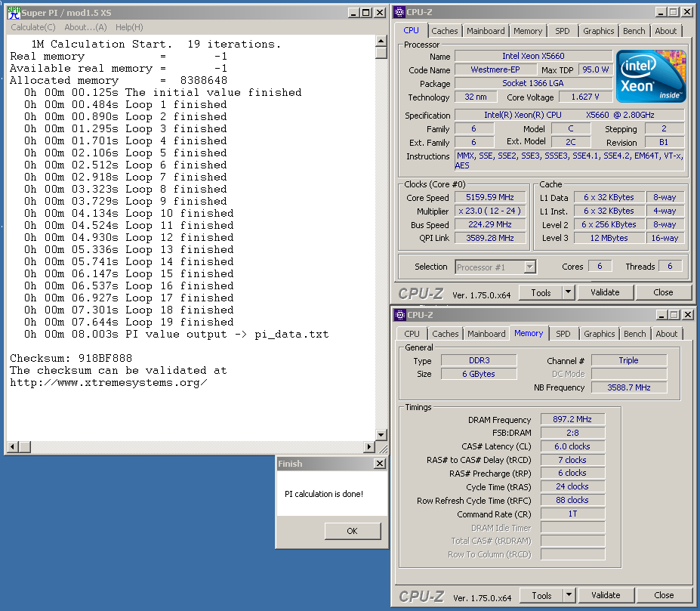Click Super PI vertical scrollbar down arrow

point(381,434)
